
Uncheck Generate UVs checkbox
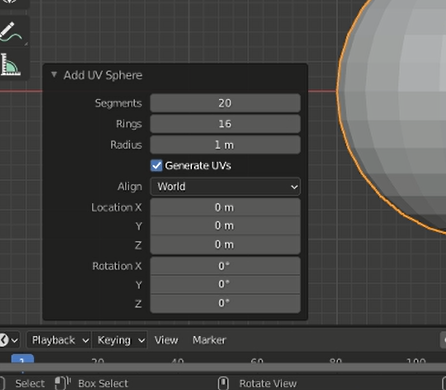coord(156,165)
